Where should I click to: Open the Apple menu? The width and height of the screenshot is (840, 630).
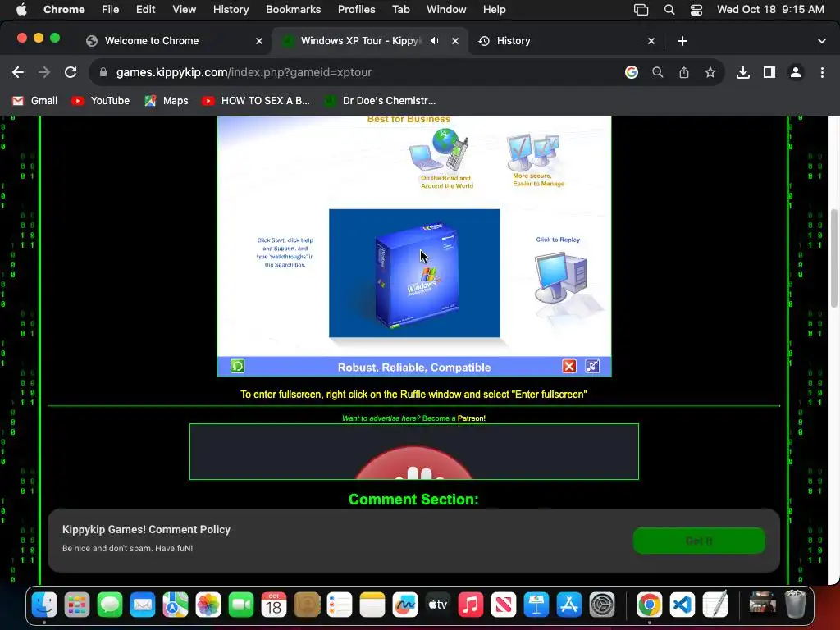click(x=21, y=10)
